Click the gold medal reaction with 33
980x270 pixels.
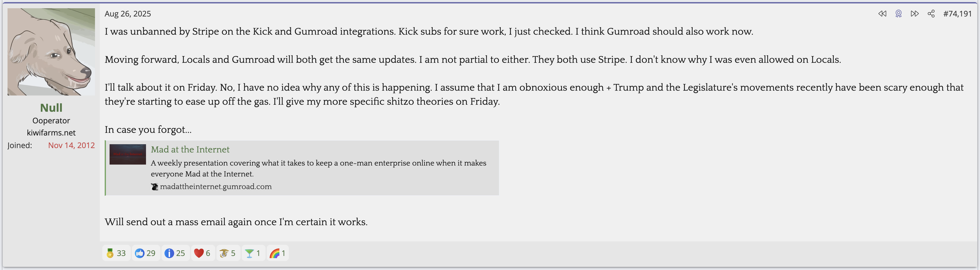pos(116,253)
